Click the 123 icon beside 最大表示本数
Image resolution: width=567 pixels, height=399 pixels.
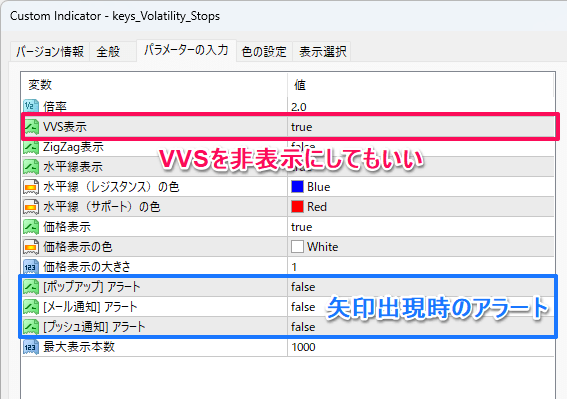point(31,347)
